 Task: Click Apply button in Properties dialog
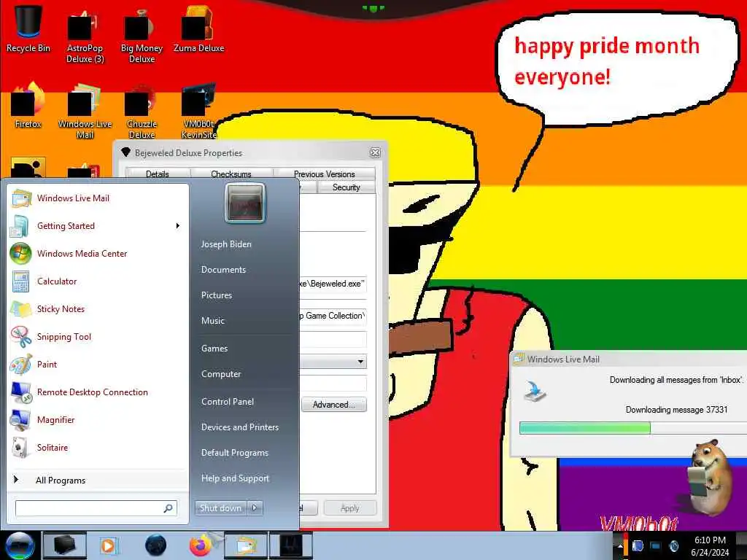(350, 508)
